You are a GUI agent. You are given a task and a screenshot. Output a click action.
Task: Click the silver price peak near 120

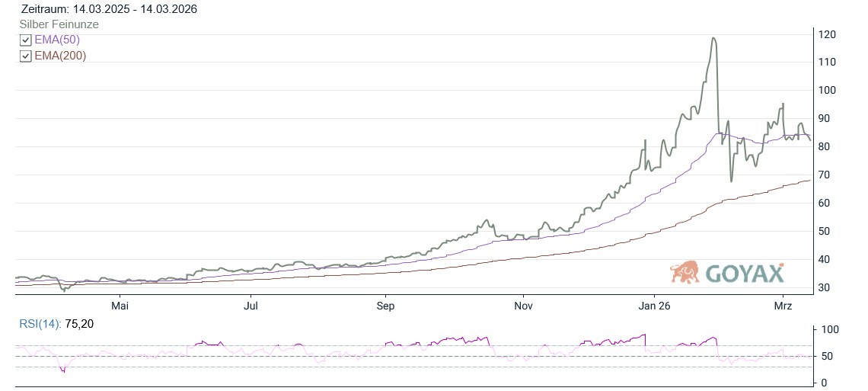(x=713, y=38)
